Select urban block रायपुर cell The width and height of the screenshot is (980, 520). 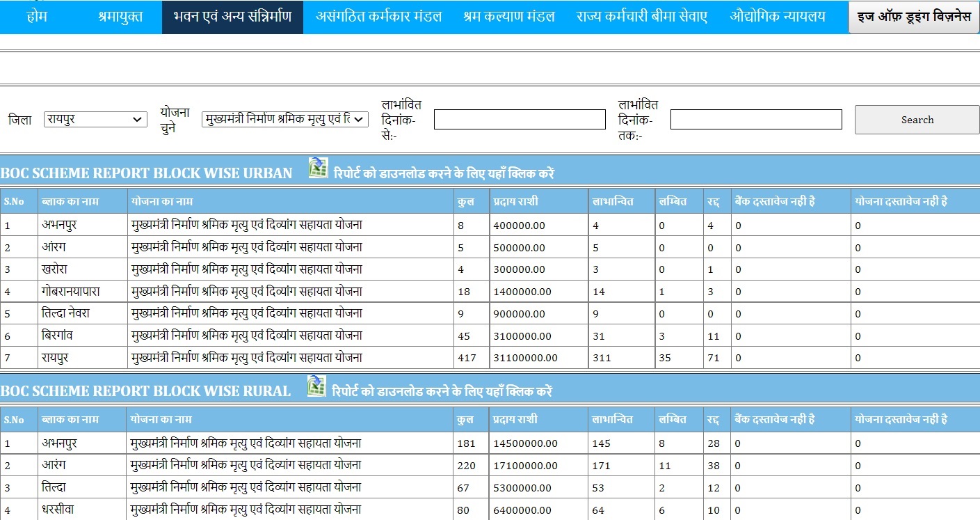point(83,358)
